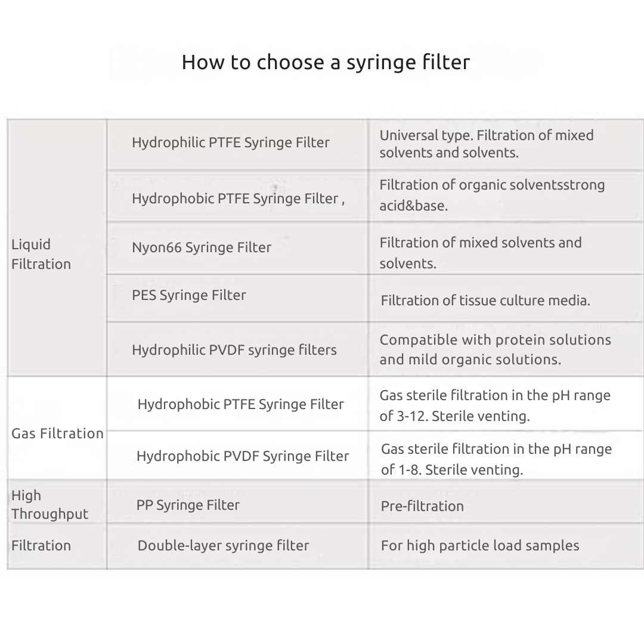The width and height of the screenshot is (644, 644).
Task: Select Hydrophobic PTFE filter in the Gas Filtration rows
Action: [240, 404]
